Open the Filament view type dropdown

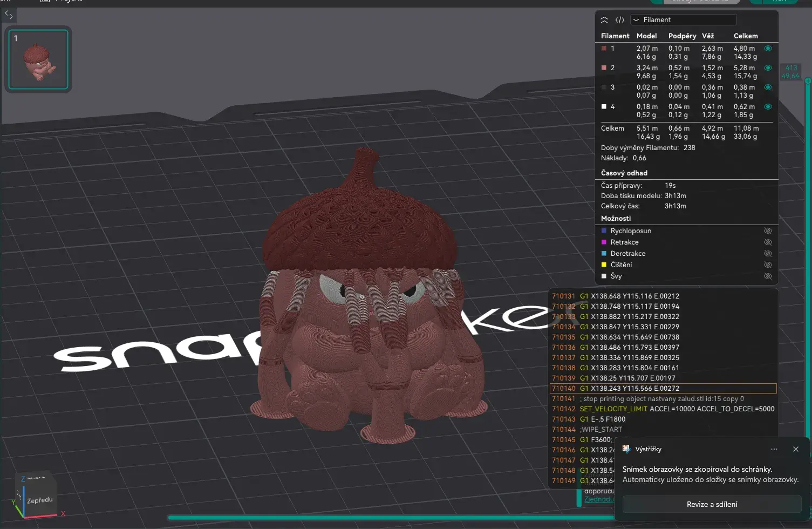[683, 20]
